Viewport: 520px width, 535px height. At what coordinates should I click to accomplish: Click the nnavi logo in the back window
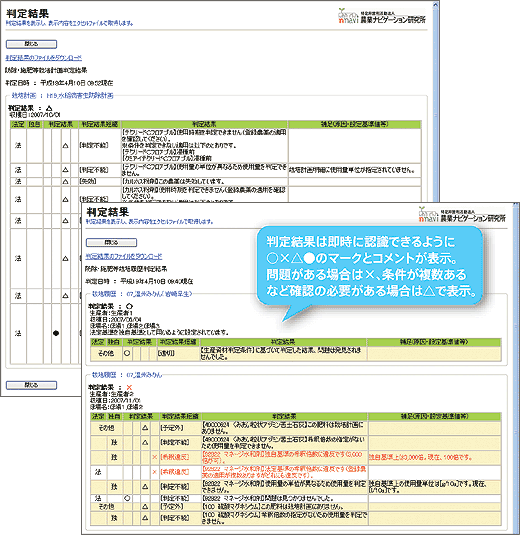click(x=382, y=16)
